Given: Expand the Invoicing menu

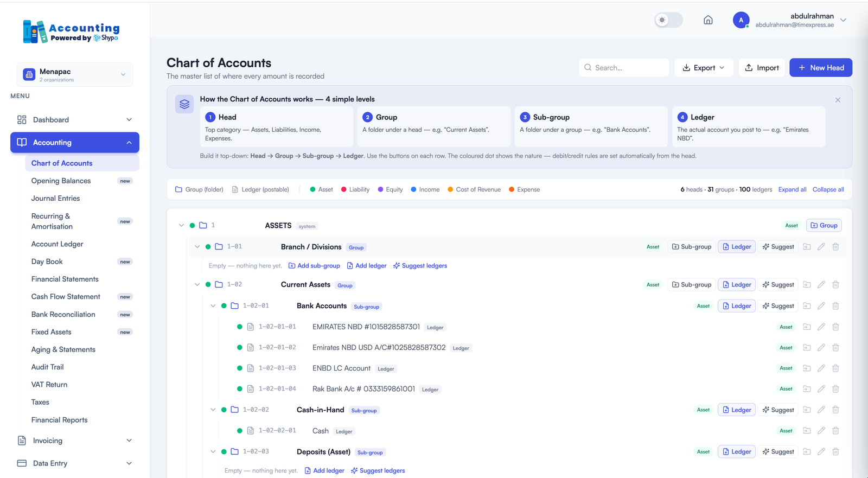Looking at the screenshot, I should coord(75,441).
